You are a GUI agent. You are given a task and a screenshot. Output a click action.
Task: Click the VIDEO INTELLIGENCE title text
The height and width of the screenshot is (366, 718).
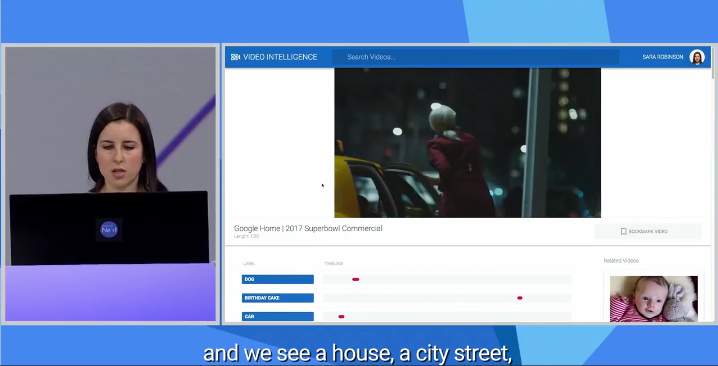pyautogui.click(x=280, y=57)
